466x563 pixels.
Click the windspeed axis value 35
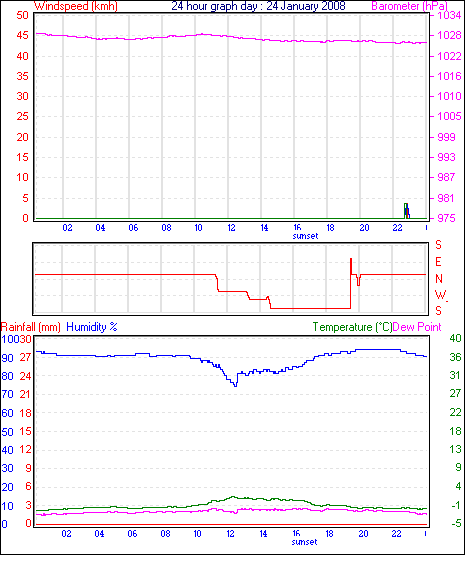23,76
